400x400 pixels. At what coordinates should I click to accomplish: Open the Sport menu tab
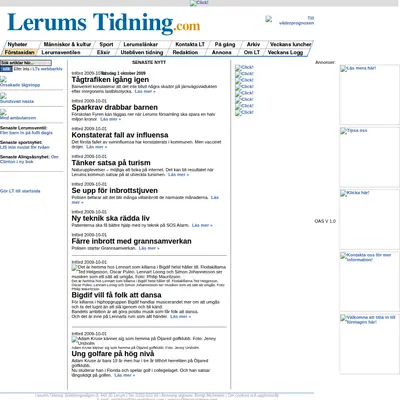point(106,44)
